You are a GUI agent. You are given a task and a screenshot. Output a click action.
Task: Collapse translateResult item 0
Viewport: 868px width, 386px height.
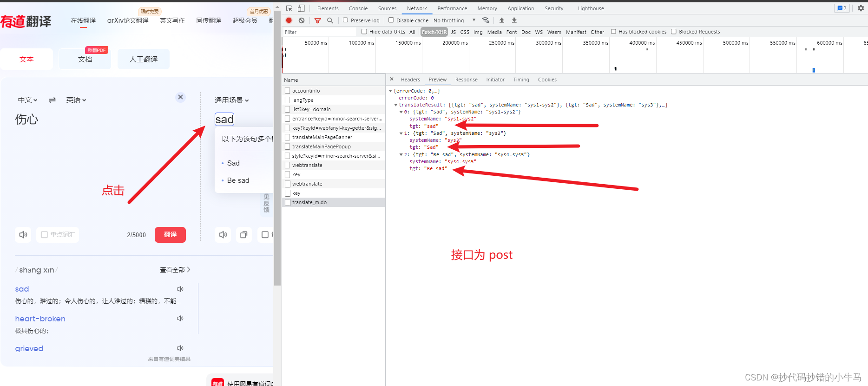[x=401, y=112]
